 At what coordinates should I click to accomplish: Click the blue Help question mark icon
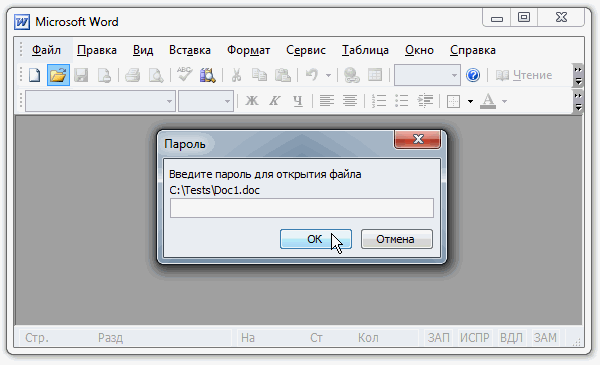(x=473, y=75)
